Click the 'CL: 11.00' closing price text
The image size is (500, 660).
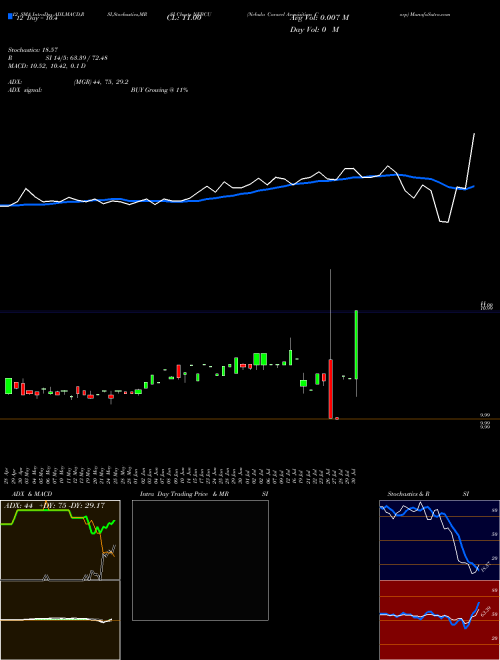184,19
